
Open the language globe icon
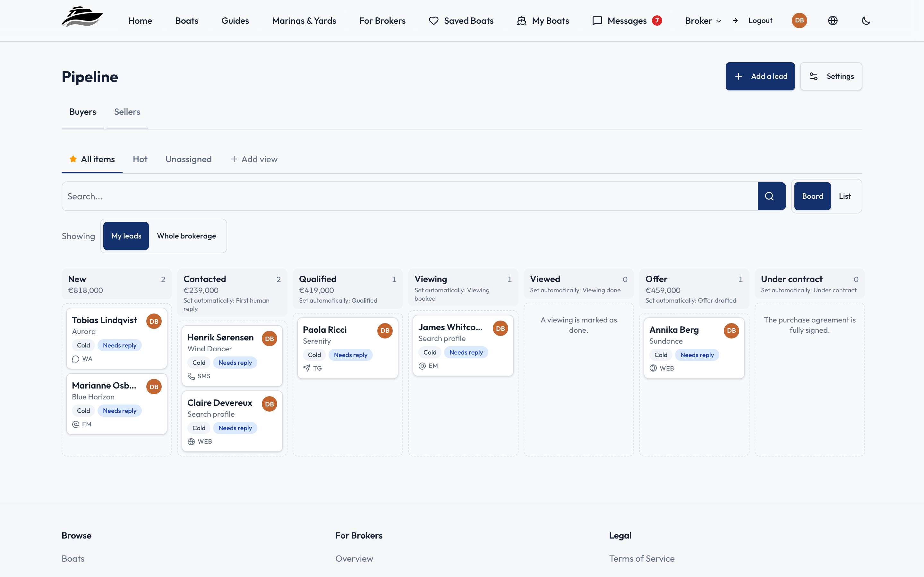click(x=833, y=21)
